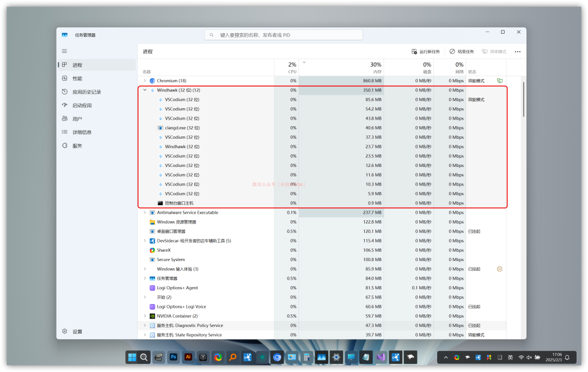588x372 pixels.
Task: Click the Wi-Fi tray icon
Action: [521, 357]
